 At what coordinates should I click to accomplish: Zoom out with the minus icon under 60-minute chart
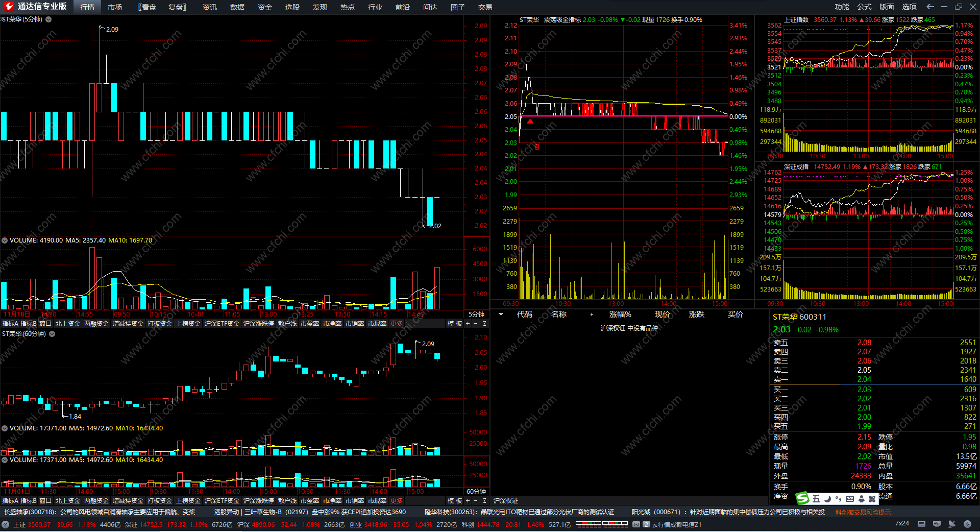[x=476, y=501]
